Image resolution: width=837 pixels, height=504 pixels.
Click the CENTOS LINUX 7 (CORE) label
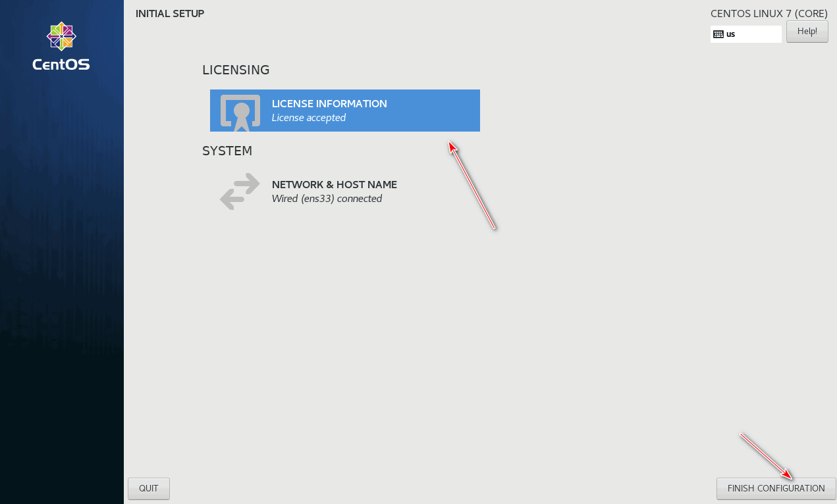coord(769,13)
